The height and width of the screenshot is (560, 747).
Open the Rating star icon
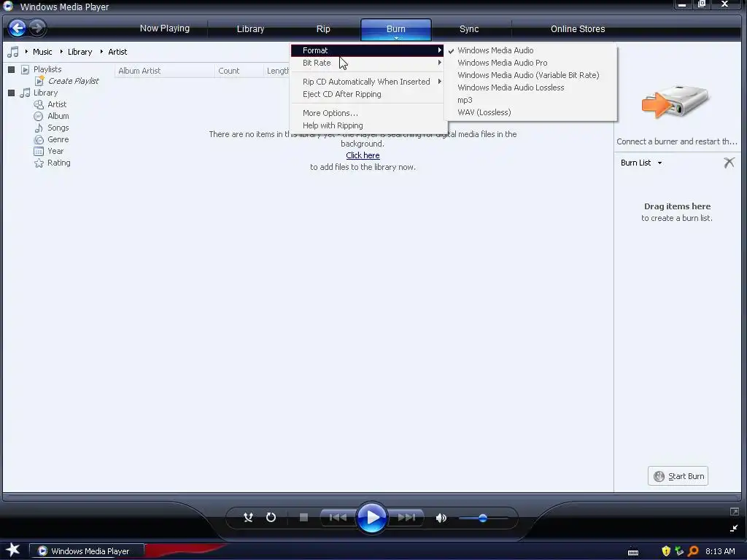[39, 163]
